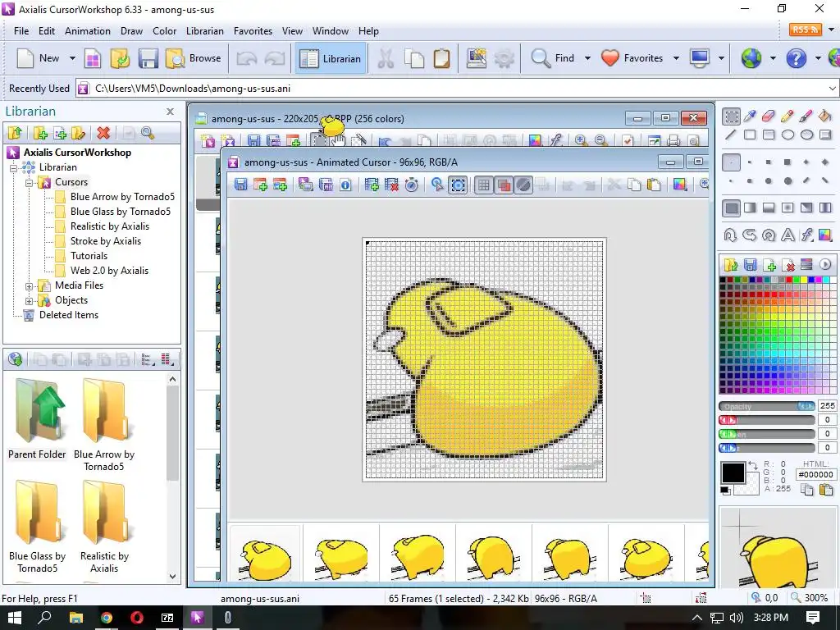Image resolution: width=840 pixels, height=630 pixels.
Task: Click search magnifier in Librarian toolbar
Action: 148,133
